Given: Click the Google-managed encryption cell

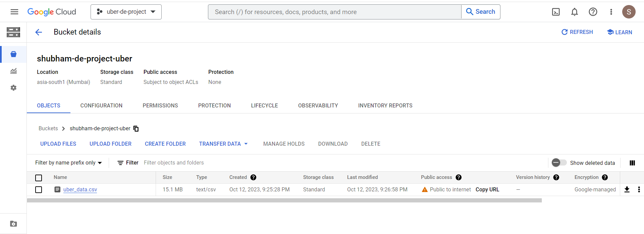Looking at the screenshot, I should pos(595,189).
